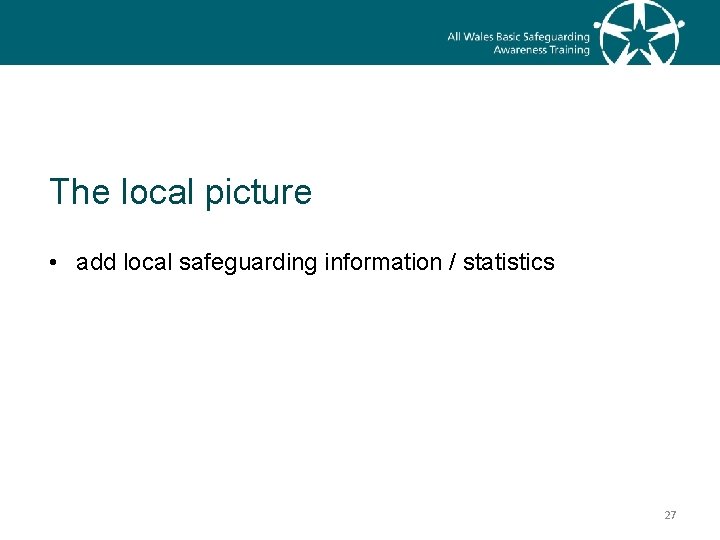Click the star people logo in header
The image size is (720, 540).
[639, 33]
